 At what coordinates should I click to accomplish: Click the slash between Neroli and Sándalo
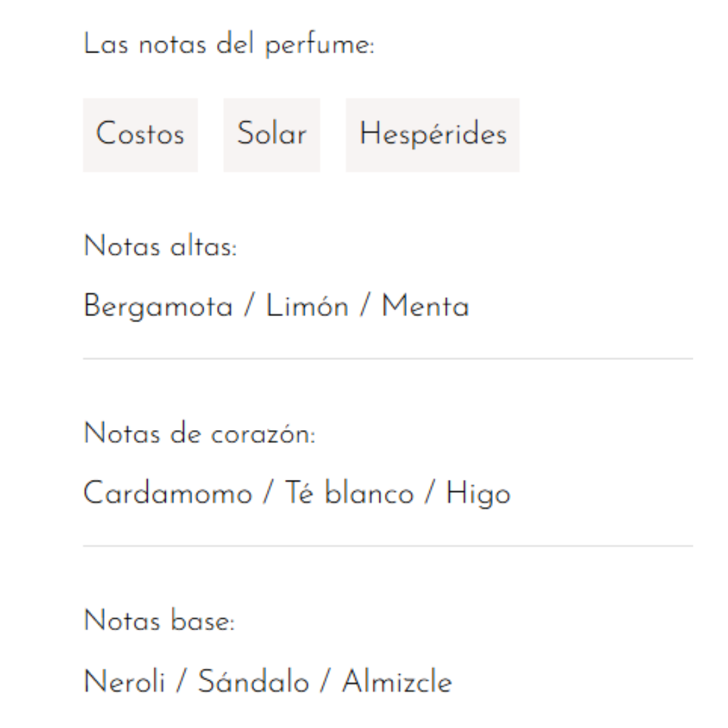(181, 682)
